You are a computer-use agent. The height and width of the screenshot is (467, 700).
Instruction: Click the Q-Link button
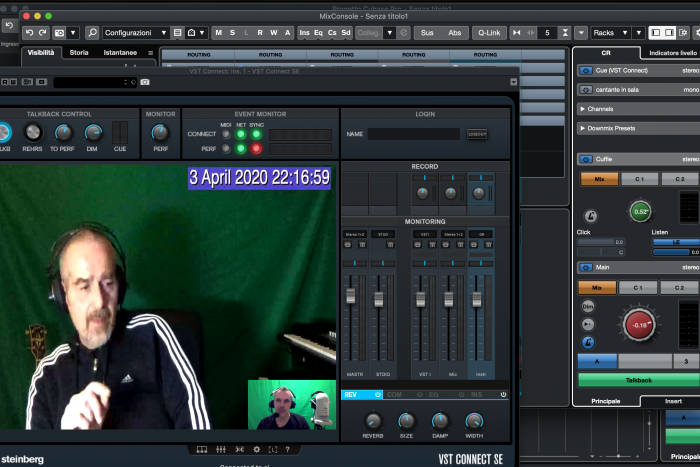pyautogui.click(x=488, y=33)
